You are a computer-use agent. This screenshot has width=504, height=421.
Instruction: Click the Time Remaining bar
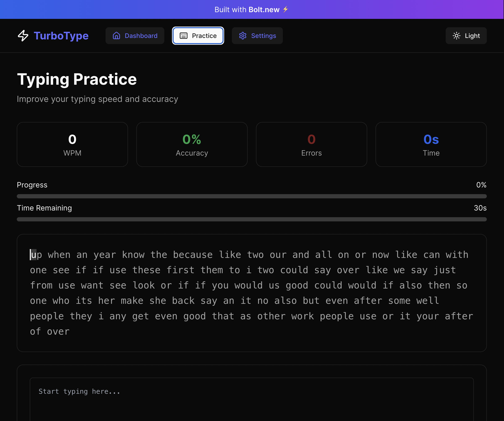point(252,219)
